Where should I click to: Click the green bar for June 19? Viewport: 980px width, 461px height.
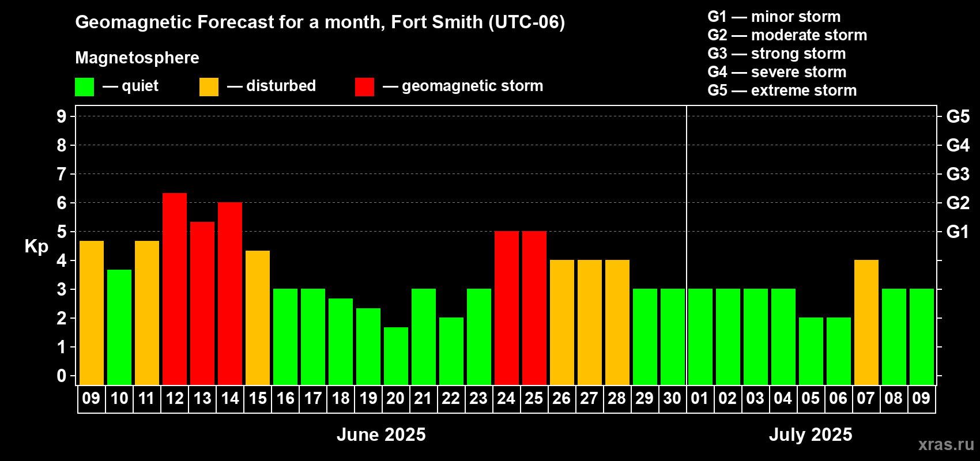pyautogui.click(x=368, y=346)
